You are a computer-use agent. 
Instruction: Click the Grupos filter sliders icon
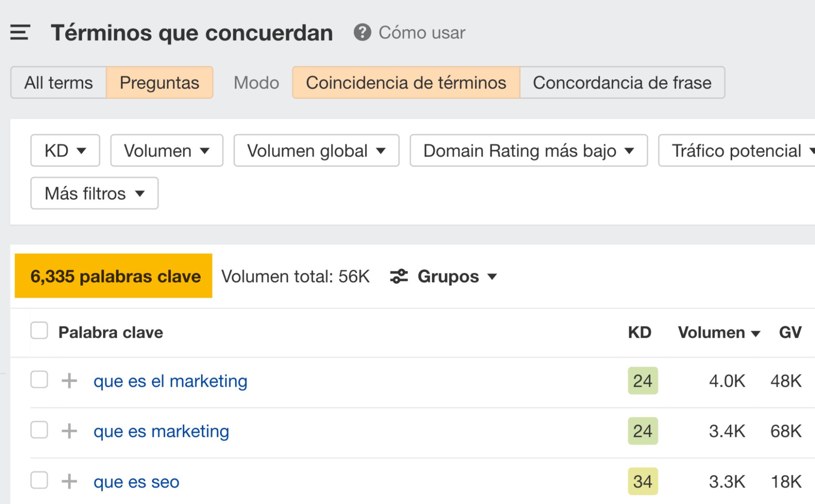coord(398,276)
